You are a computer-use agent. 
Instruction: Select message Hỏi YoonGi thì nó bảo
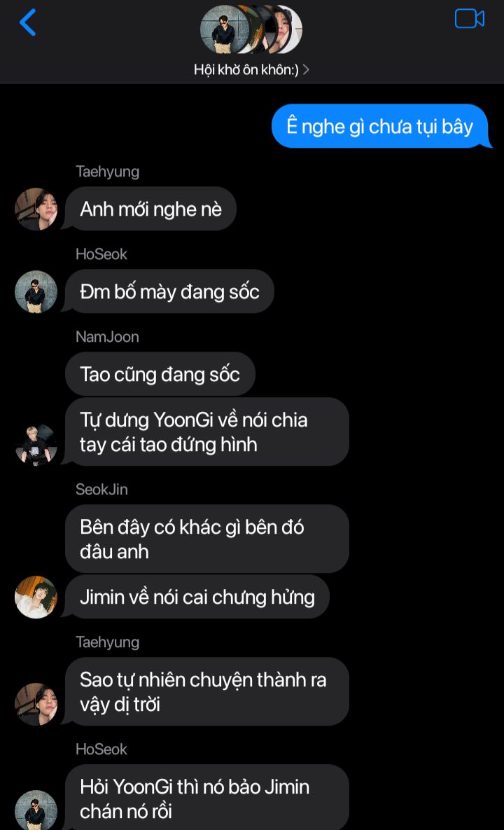[206, 797]
